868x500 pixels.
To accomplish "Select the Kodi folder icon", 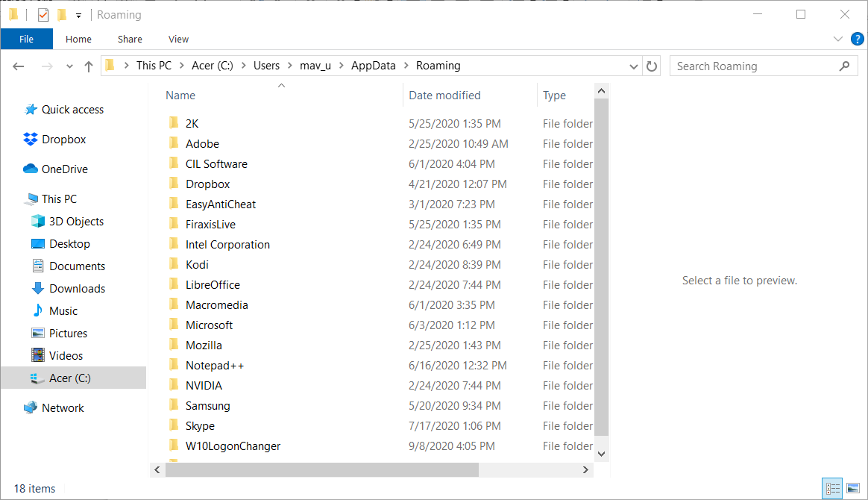I will pos(174,264).
